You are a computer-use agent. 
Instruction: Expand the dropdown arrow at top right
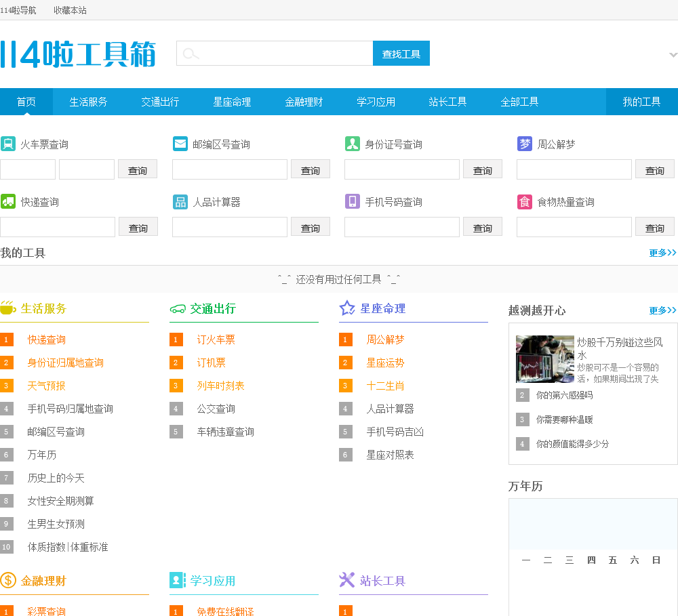[x=673, y=54]
